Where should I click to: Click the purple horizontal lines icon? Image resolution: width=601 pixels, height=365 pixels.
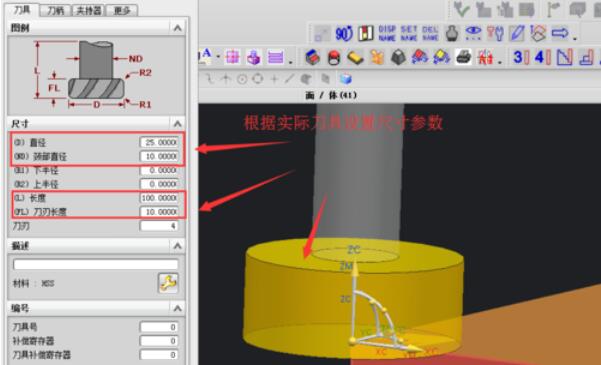click(x=275, y=57)
